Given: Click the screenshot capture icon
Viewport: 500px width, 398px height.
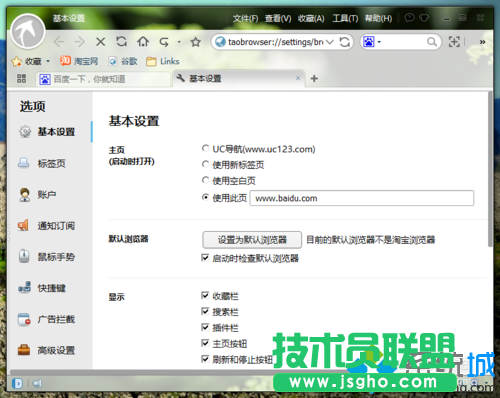Looking at the screenshot, I should (454, 42).
